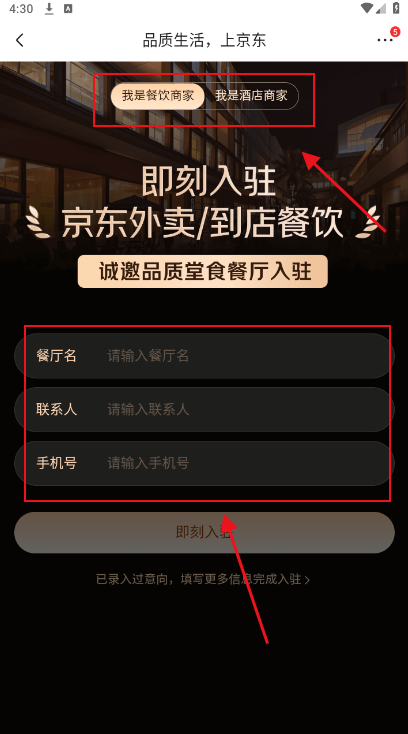The width and height of the screenshot is (408, 734).
Task: Tap the download icon in status bar
Action: [49, 8]
